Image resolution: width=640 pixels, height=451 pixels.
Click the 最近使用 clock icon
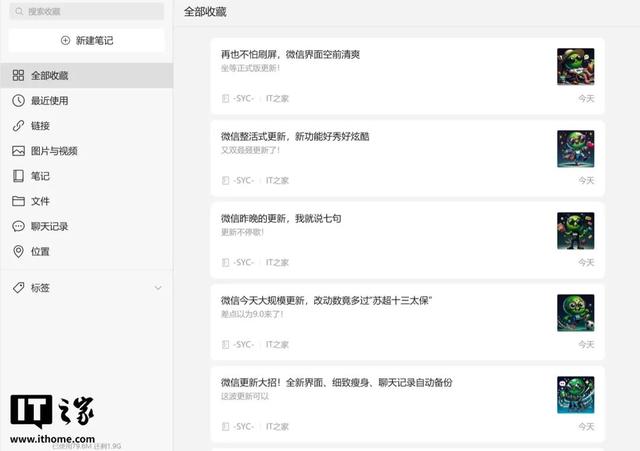coord(18,101)
